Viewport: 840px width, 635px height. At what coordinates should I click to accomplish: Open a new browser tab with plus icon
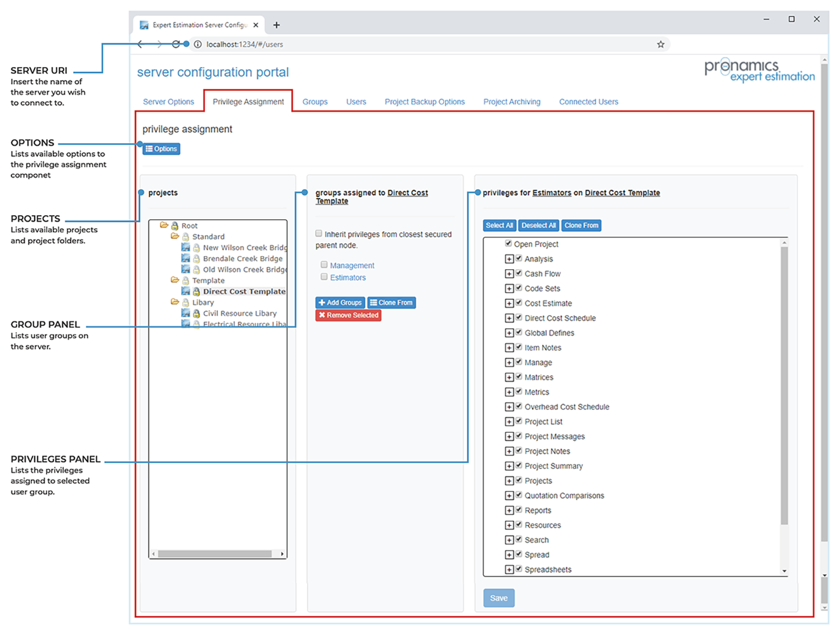click(x=276, y=25)
